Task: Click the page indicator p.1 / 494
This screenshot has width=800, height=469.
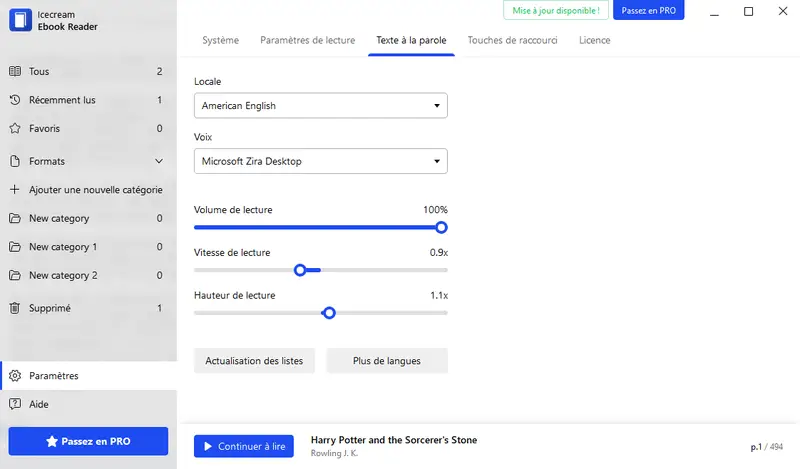Action: pos(766,447)
